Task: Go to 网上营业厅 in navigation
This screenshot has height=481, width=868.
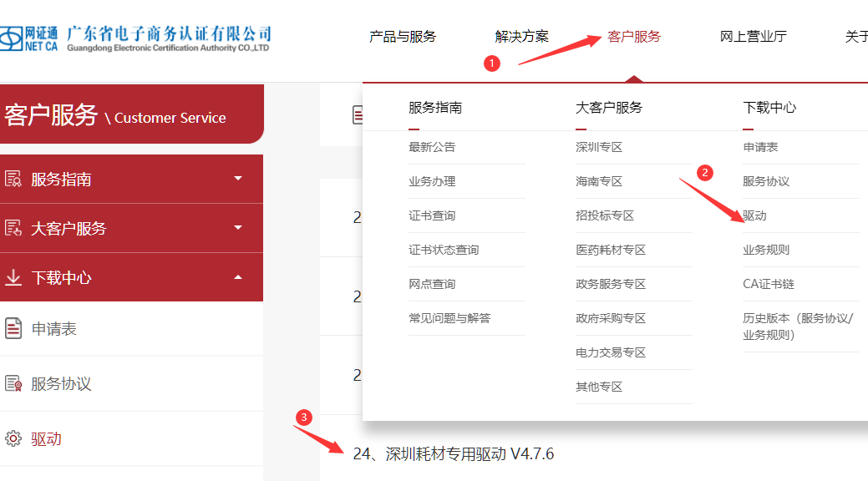Action: click(x=753, y=37)
